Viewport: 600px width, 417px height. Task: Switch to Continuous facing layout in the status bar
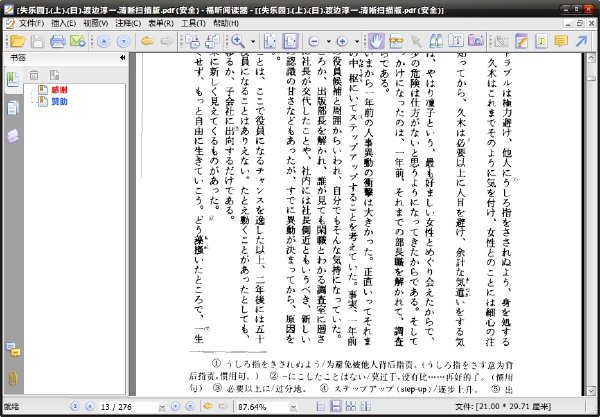pyautogui.click(x=351, y=406)
